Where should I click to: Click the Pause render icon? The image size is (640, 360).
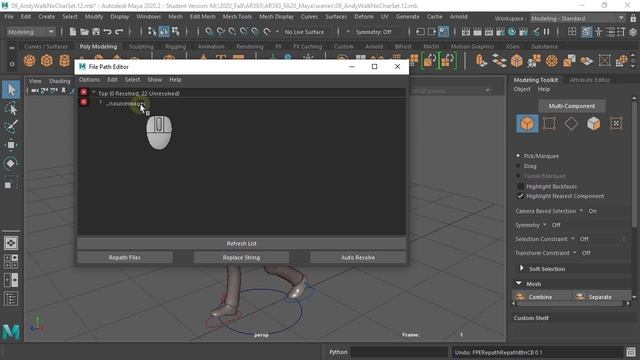546,32
